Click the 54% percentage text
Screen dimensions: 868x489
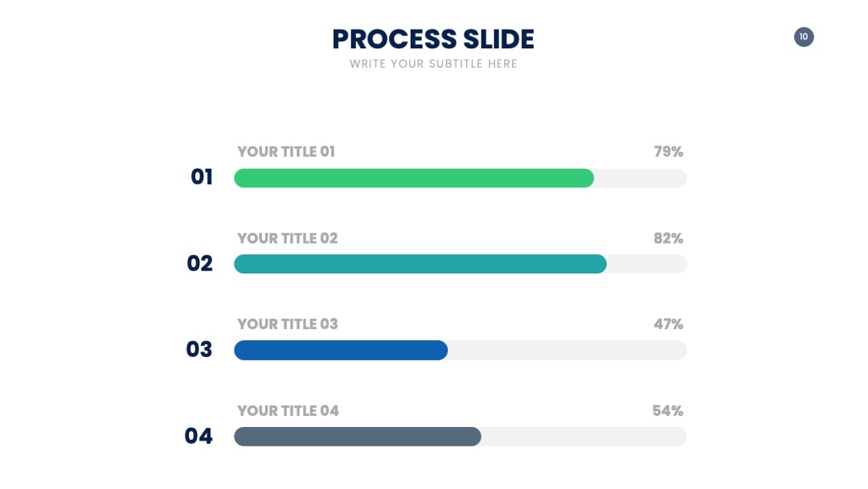(668, 411)
